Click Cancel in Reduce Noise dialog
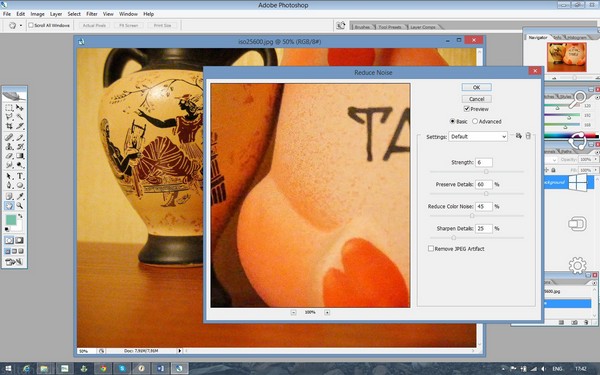 (476, 99)
